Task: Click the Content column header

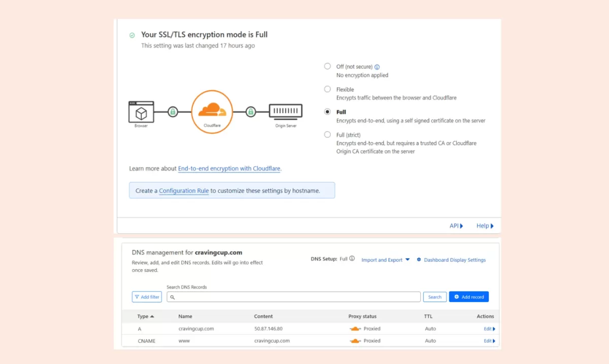Action: click(x=263, y=316)
